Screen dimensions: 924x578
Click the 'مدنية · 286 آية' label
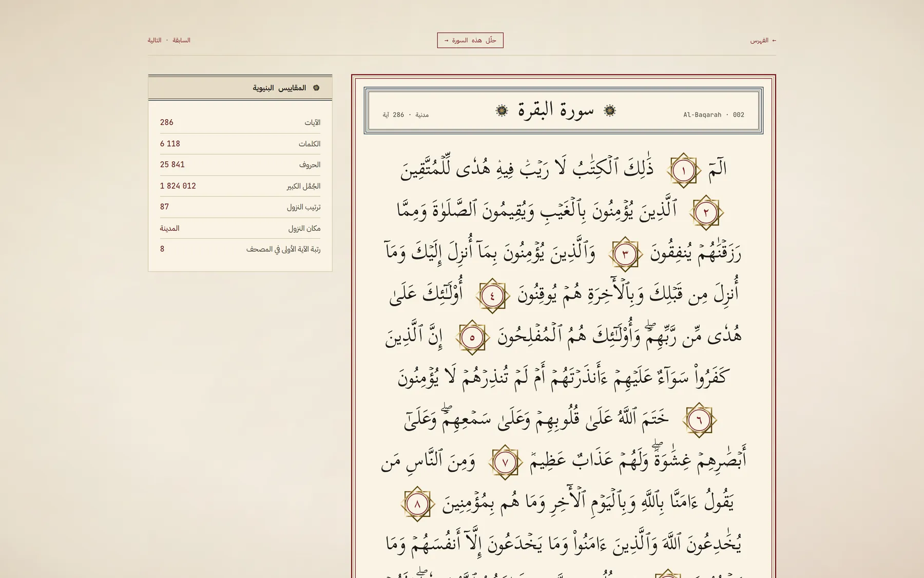pos(406,115)
